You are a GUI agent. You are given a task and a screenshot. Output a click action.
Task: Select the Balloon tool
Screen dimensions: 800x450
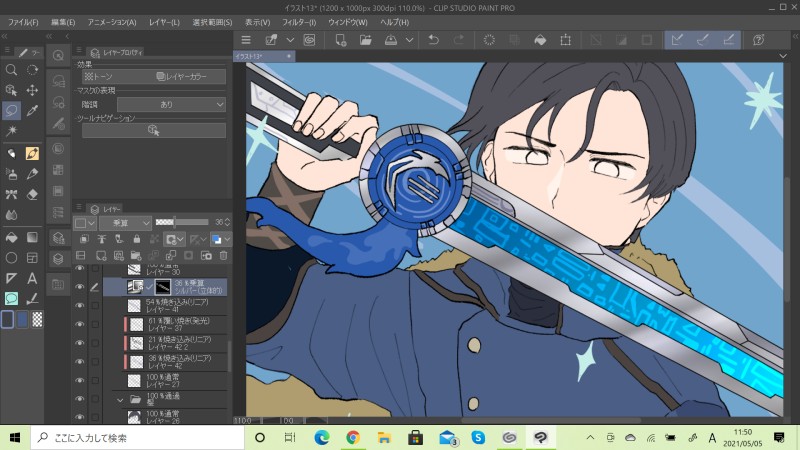[x=11, y=298]
